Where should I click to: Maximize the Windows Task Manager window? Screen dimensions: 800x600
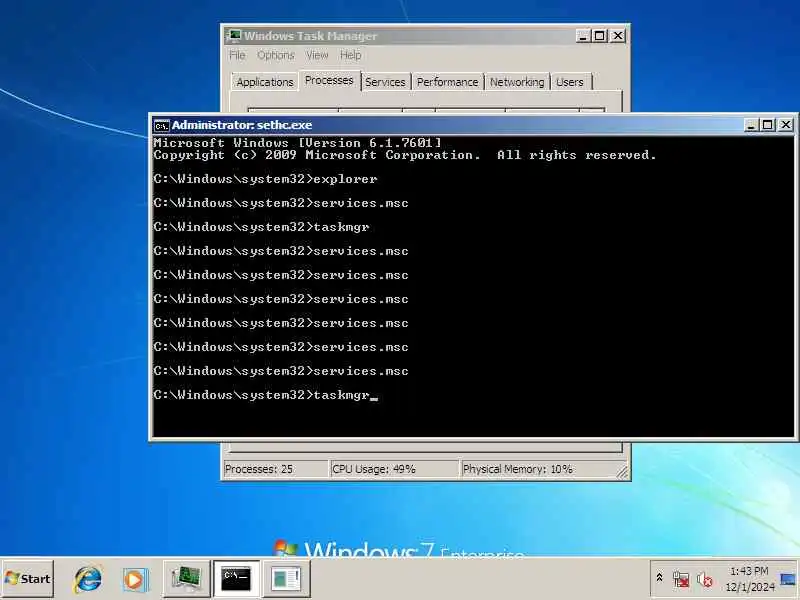(x=600, y=36)
